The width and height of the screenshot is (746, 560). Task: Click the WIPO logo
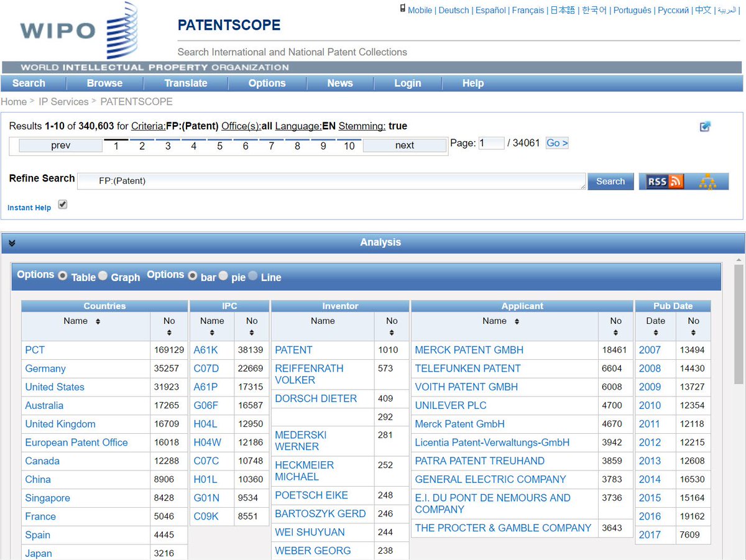pos(79,31)
